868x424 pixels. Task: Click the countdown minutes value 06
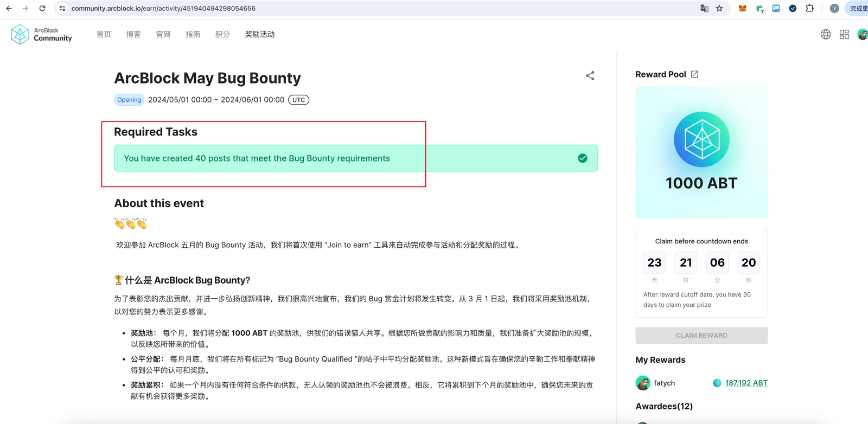point(717,262)
